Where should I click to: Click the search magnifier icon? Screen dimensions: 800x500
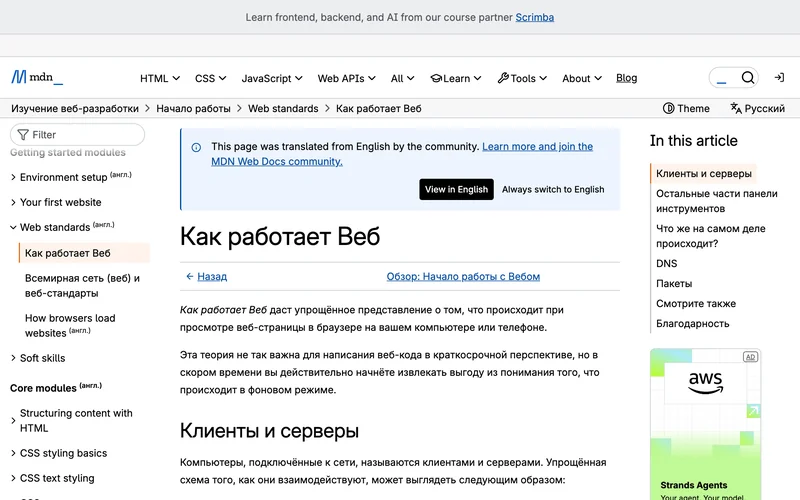click(747, 78)
